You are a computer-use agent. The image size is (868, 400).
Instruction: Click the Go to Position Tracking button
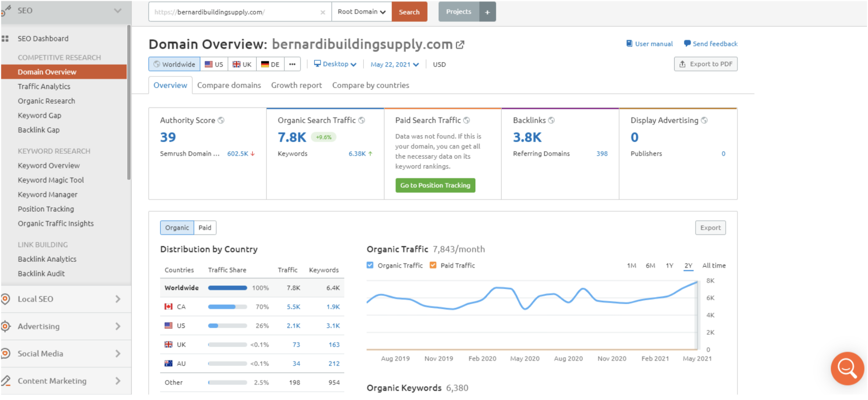pos(435,185)
